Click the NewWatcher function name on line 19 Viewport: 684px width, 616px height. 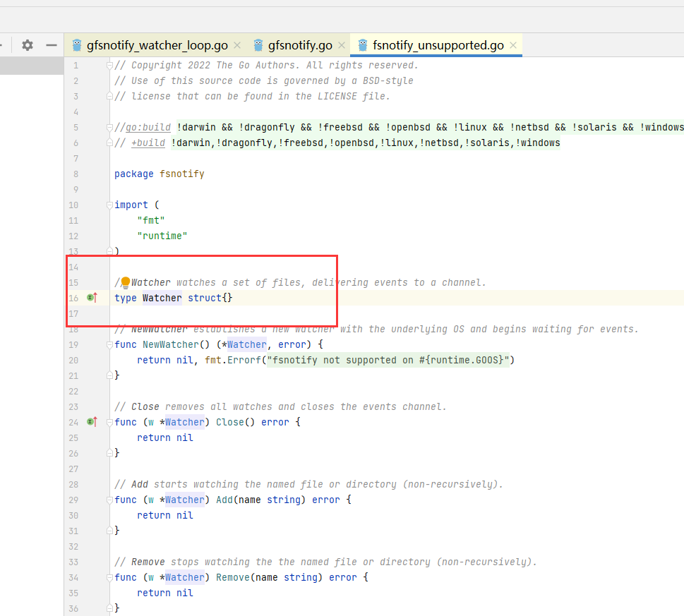coord(171,345)
